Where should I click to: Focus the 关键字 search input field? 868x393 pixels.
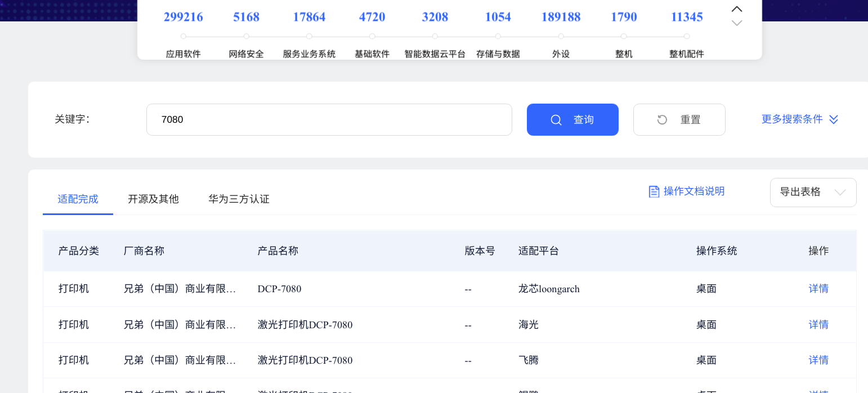pos(329,119)
